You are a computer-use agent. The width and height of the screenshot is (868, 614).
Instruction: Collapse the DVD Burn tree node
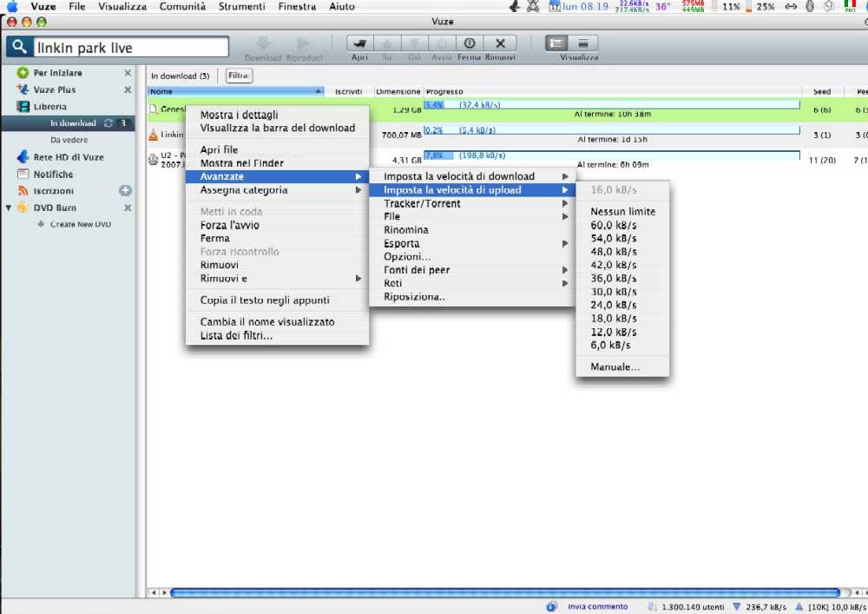point(9,208)
